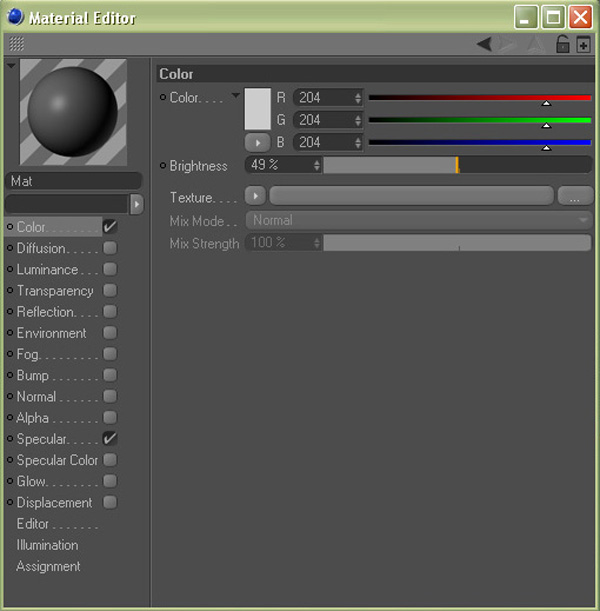Expand the preview options triangle above sphere
Screen dimensions: 600x611
11,66
